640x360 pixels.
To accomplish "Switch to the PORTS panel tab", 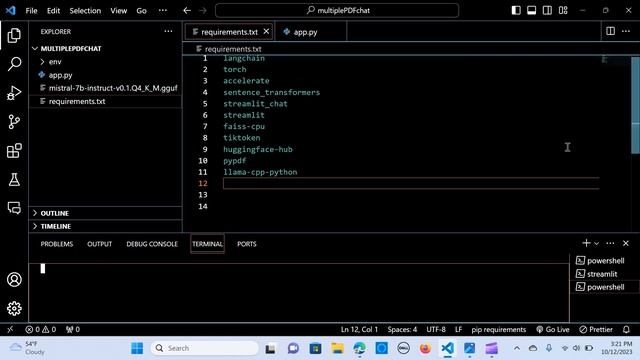I will tap(247, 244).
